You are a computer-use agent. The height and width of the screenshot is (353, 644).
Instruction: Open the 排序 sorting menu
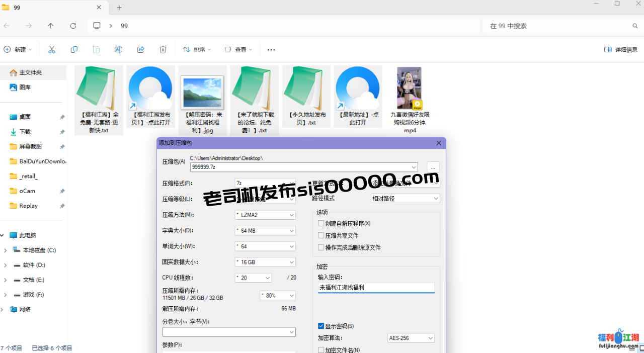tap(197, 49)
